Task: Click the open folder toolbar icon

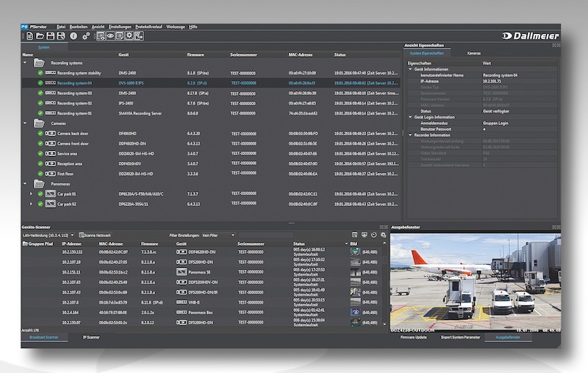Action: (x=40, y=35)
